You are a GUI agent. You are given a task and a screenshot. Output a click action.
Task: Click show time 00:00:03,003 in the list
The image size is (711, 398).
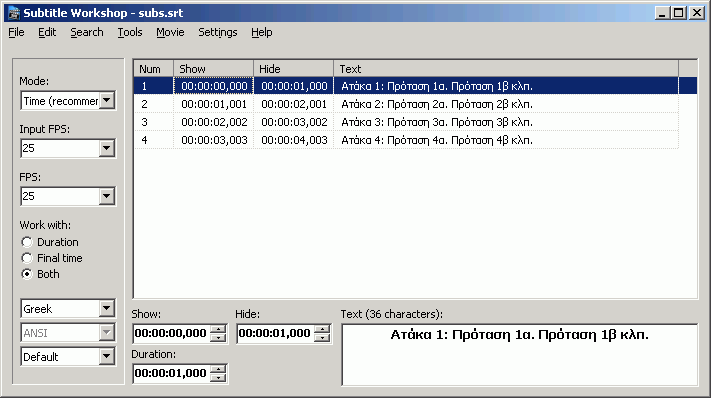coord(214,140)
